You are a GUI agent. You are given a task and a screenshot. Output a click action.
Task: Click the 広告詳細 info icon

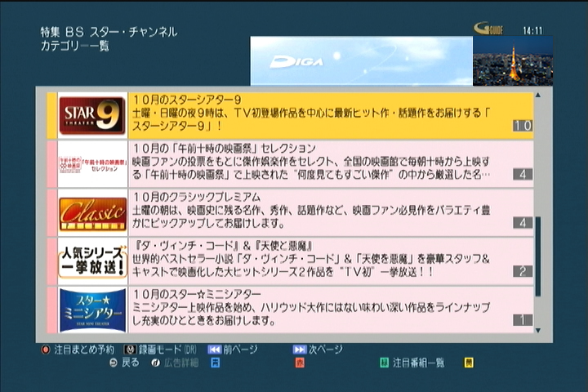(155, 363)
